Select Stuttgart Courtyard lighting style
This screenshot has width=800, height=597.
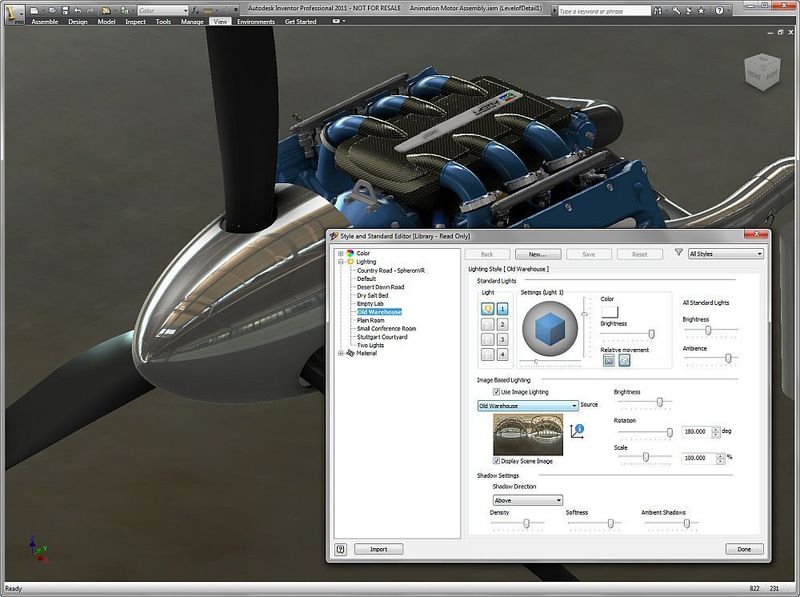384,336
